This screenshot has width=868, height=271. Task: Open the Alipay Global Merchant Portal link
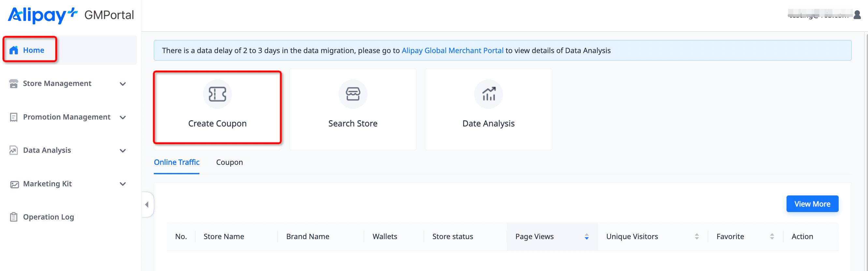(x=452, y=50)
